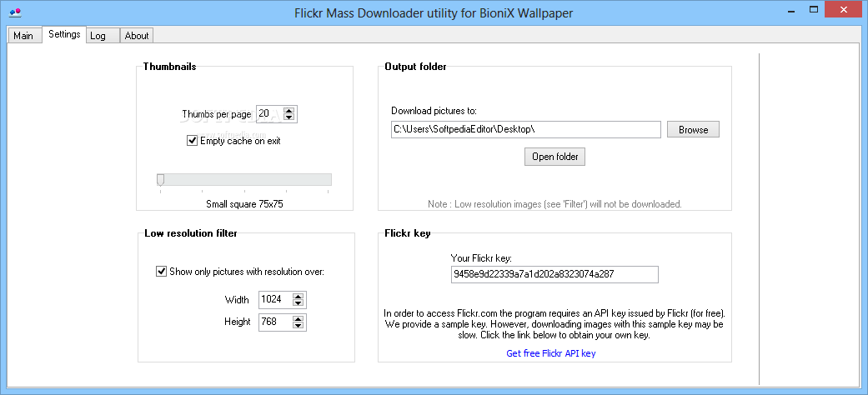Click the Height input field
Viewport: 868px width, 395px height.
[x=276, y=322]
